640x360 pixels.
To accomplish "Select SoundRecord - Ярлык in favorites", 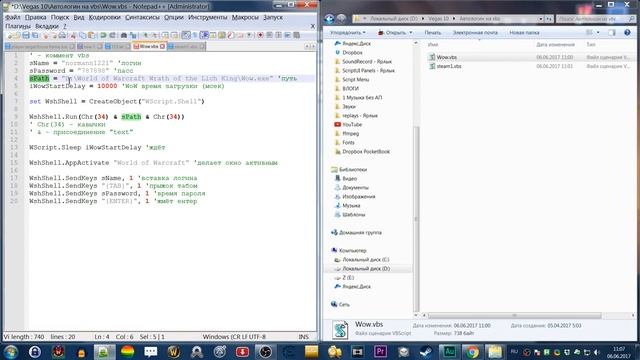I will [x=367, y=61].
